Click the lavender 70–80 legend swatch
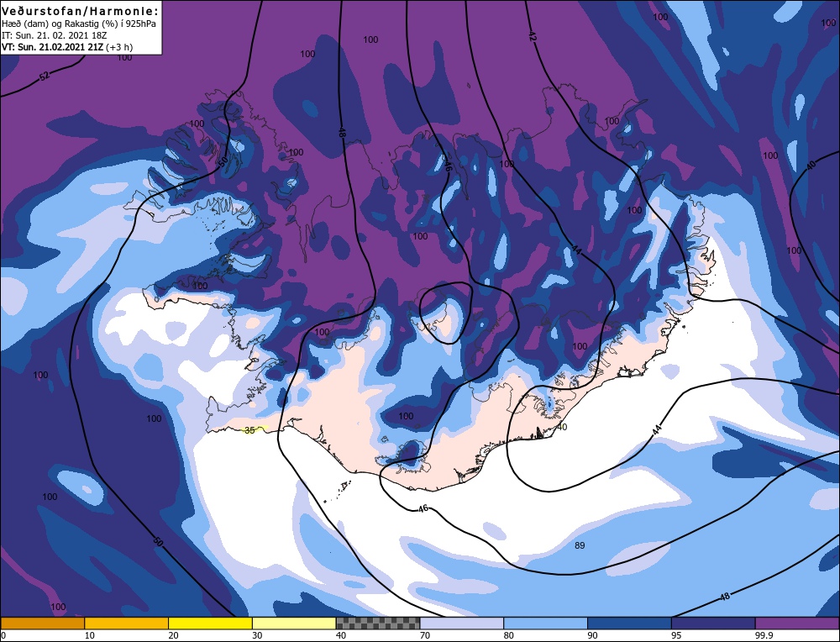This screenshot has height=642, width=840. (462, 623)
